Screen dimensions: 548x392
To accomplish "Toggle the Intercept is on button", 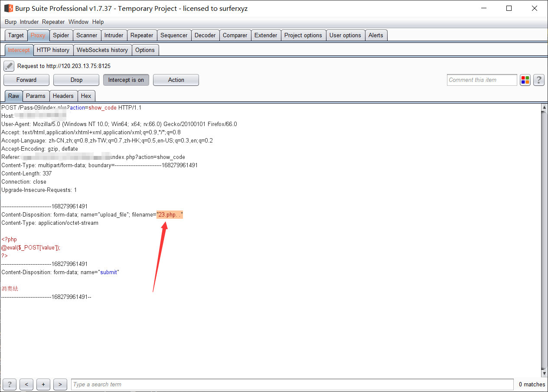I will click(126, 80).
